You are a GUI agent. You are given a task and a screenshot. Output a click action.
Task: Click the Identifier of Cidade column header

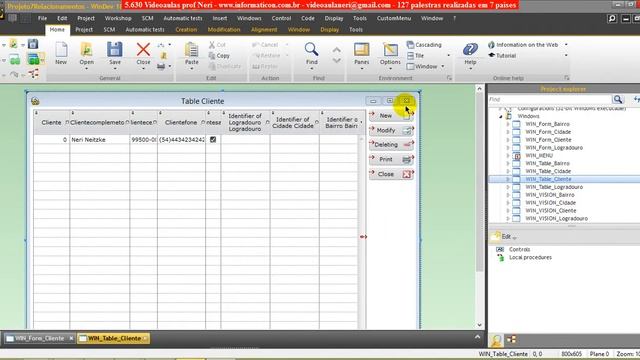(293, 122)
